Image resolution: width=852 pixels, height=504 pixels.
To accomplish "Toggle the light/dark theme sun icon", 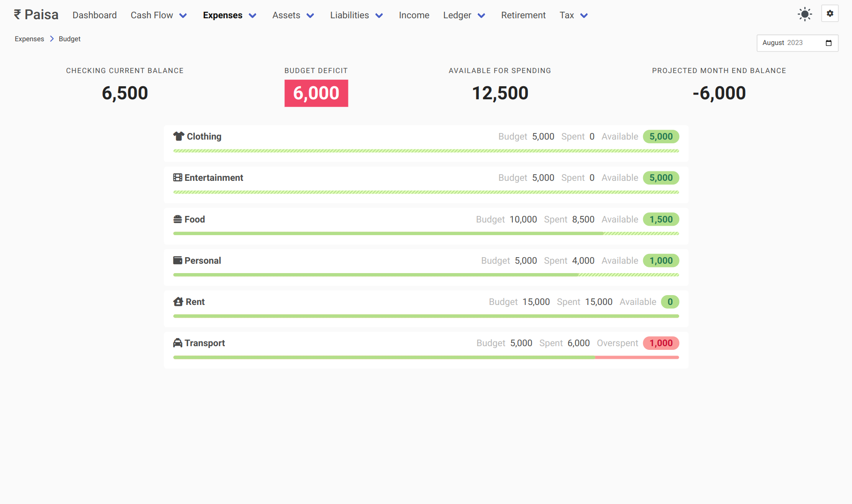I will pos(805,14).
